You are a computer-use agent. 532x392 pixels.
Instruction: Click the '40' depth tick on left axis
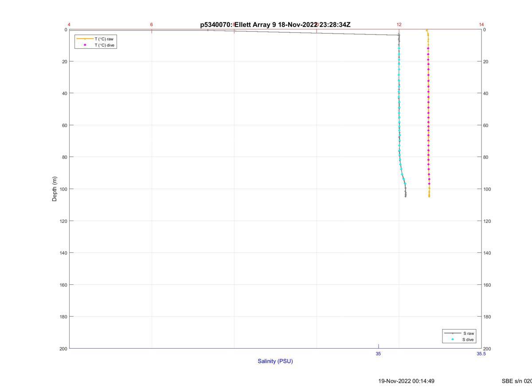pos(64,93)
